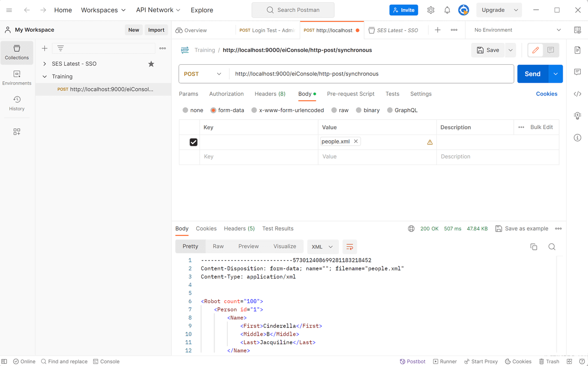Open the settings gear icon
Screen dimensions: 588x366
431,10
